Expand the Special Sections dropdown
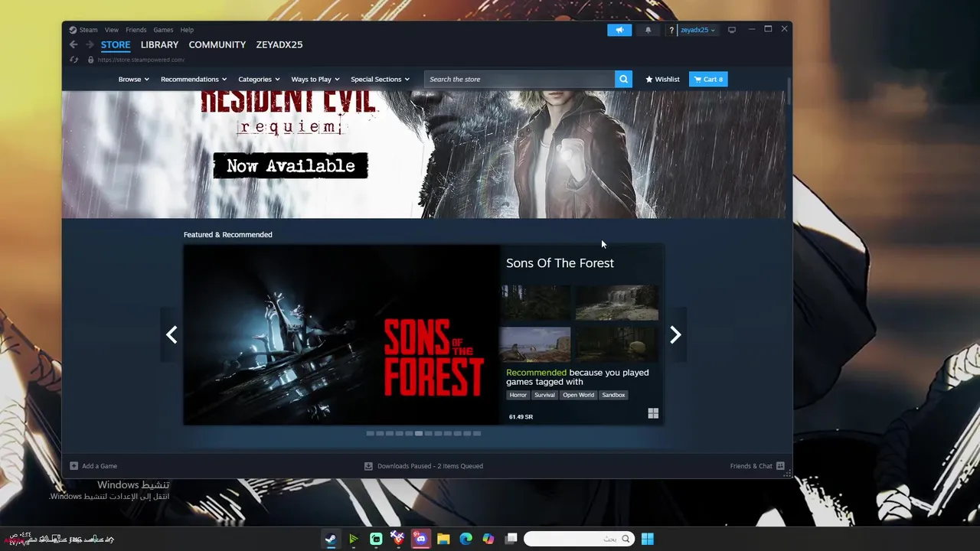The height and width of the screenshot is (551, 980). pos(380,79)
